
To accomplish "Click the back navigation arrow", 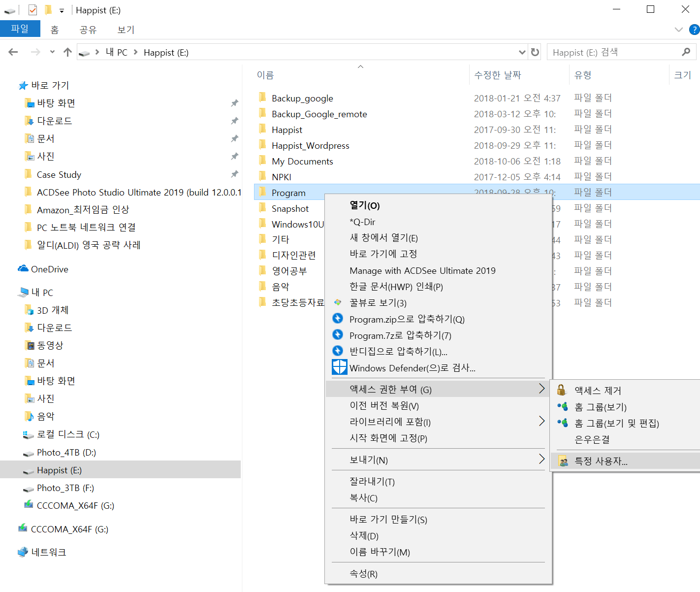I will 13,52.
